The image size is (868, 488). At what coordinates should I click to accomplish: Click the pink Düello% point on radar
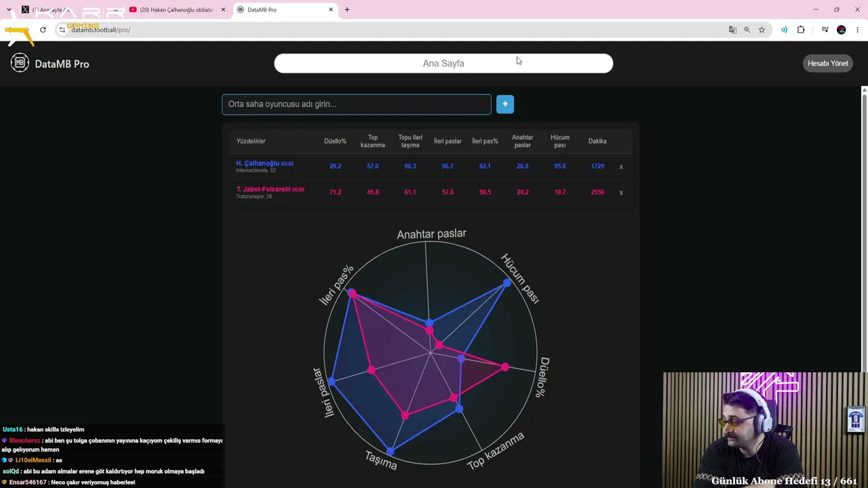coord(505,367)
